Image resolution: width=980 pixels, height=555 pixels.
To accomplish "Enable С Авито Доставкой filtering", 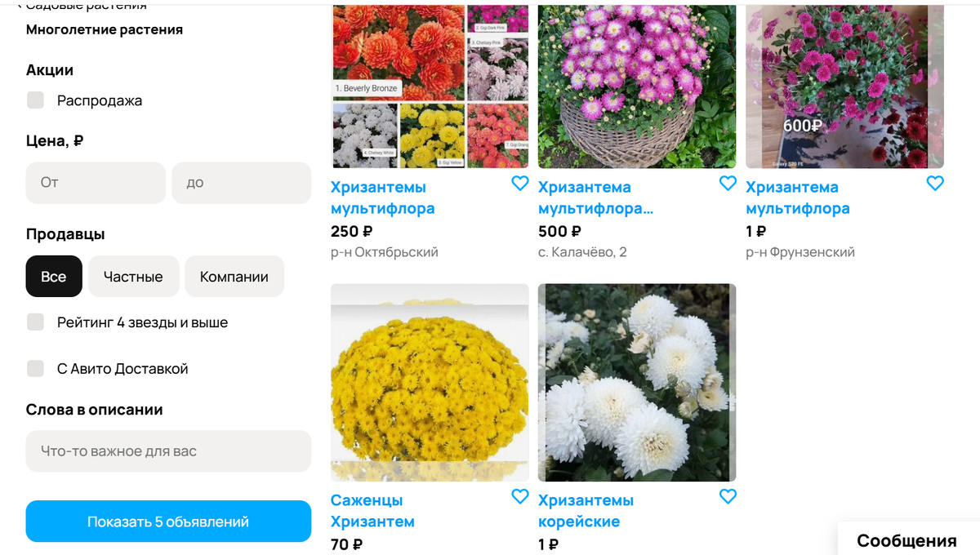I will 35,368.
